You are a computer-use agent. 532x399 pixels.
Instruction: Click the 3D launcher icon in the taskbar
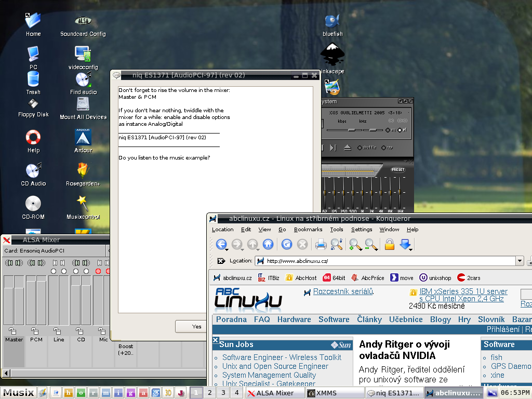168,393
